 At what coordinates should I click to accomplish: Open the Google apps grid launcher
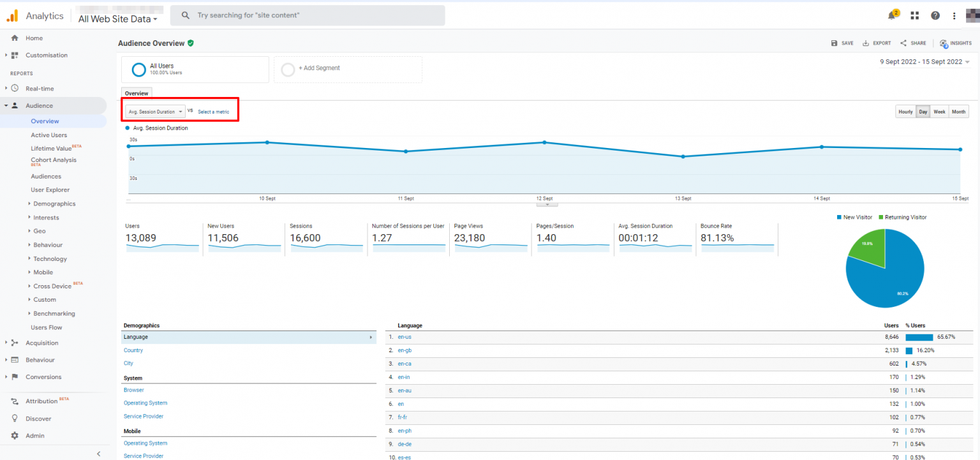tap(915, 15)
